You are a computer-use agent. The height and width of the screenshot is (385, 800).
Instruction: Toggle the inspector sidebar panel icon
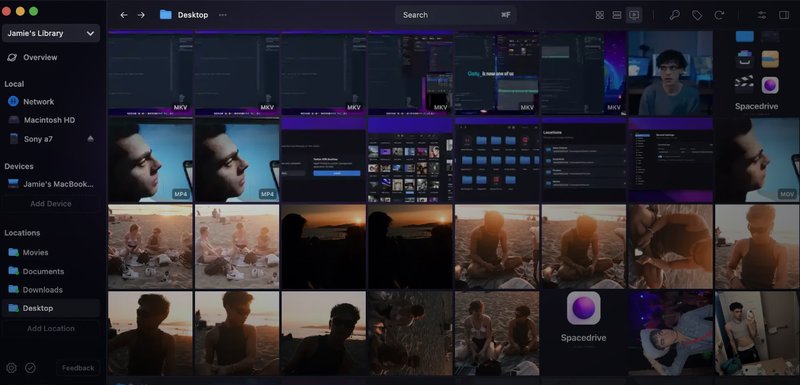784,15
